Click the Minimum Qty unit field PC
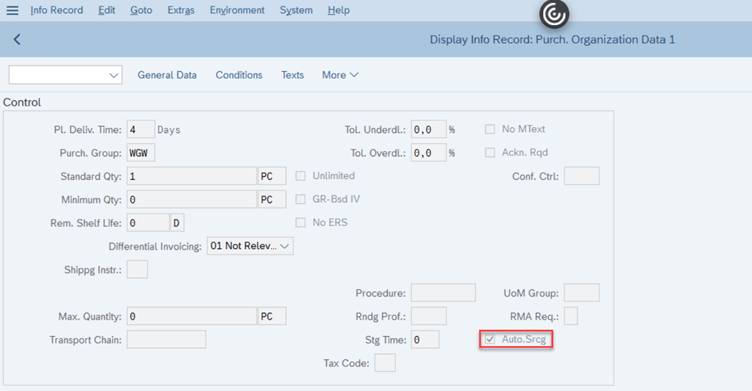Image resolution: width=752 pixels, height=391 pixels. [272, 200]
